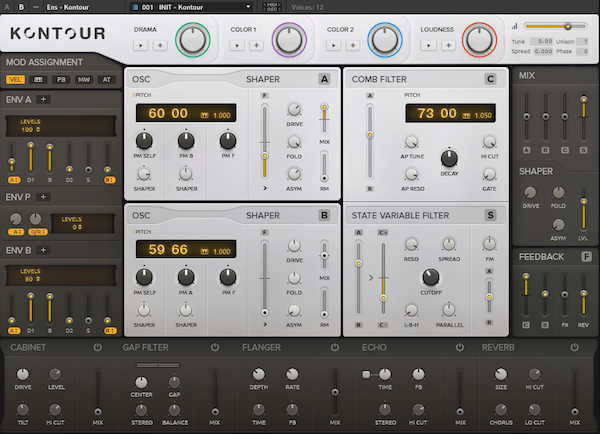Toggle the Echo sync switch beside TIME
This screenshot has height=434, width=600.
(366, 374)
